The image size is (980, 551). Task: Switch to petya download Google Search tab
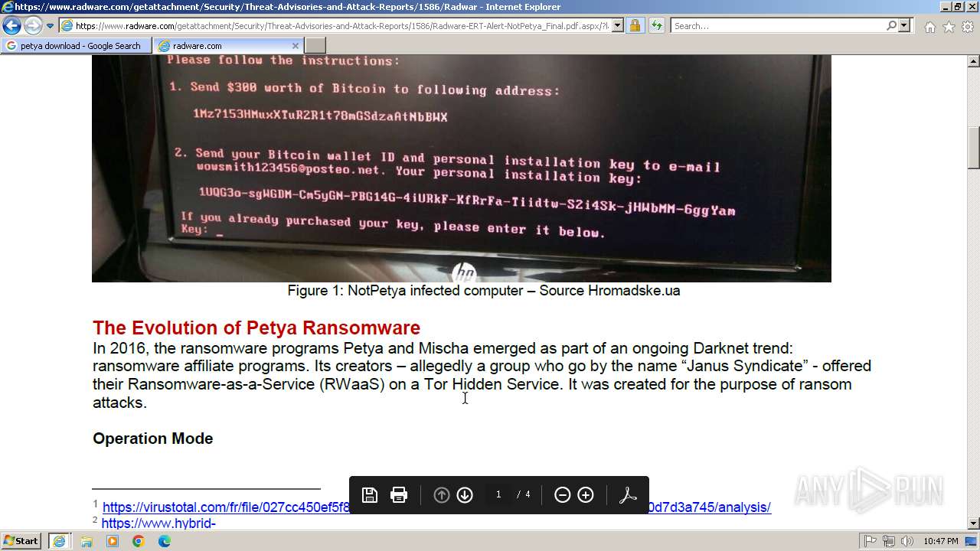[77, 46]
